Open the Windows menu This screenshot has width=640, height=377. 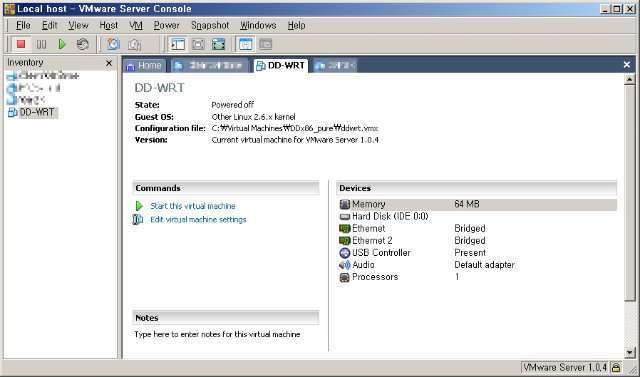(x=258, y=25)
